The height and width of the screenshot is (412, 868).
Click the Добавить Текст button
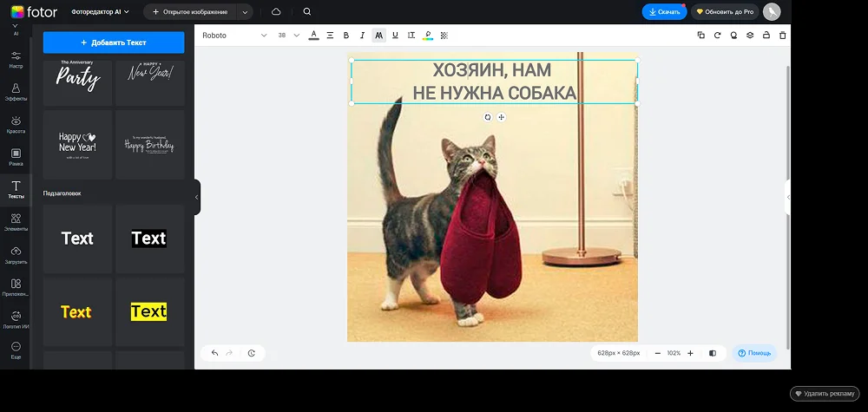(114, 43)
